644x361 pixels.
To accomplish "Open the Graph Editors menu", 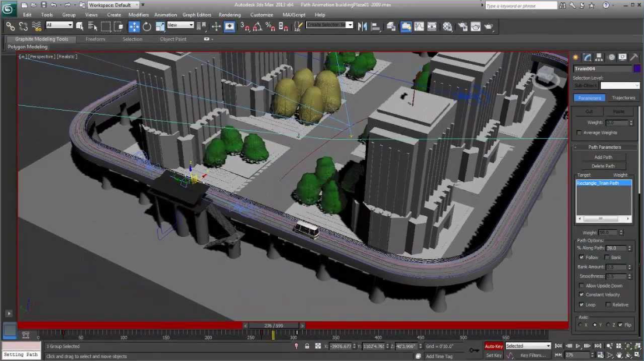I will (197, 15).
